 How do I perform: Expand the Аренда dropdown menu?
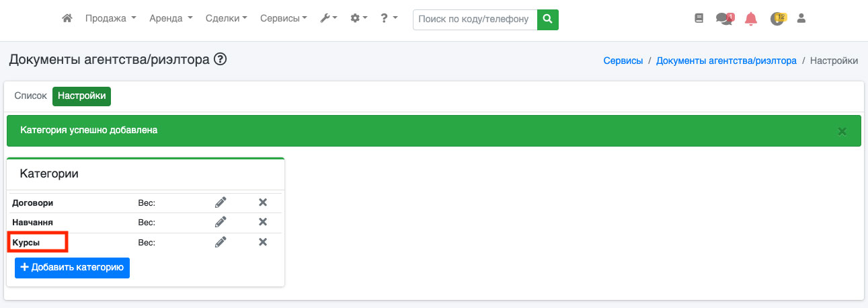171,19
